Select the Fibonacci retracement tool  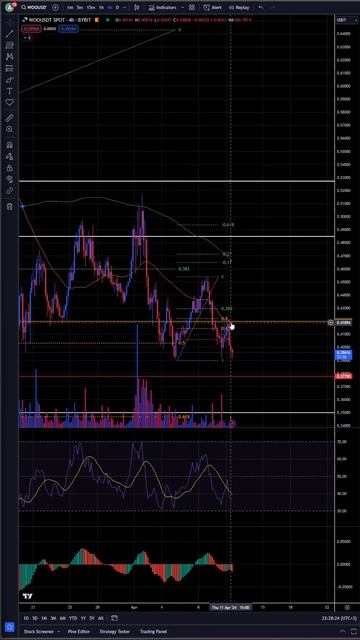9,45
